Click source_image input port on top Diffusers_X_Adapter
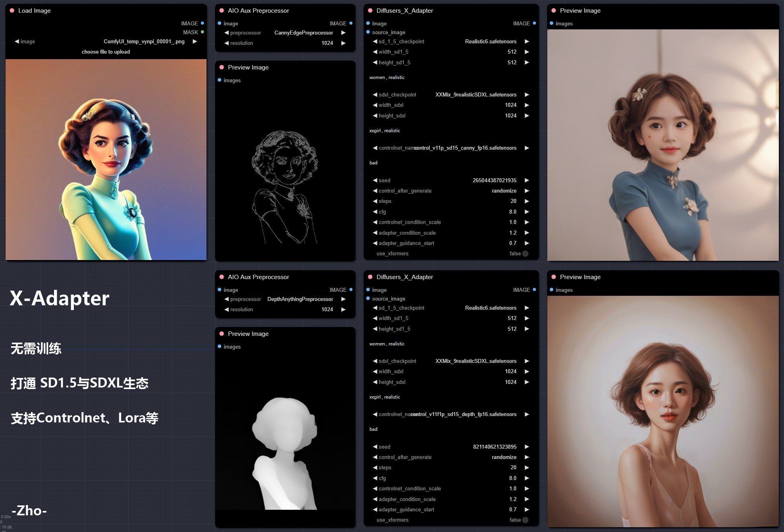The height and width of the screenshot is (532, 784). click(x=368, y=32)
